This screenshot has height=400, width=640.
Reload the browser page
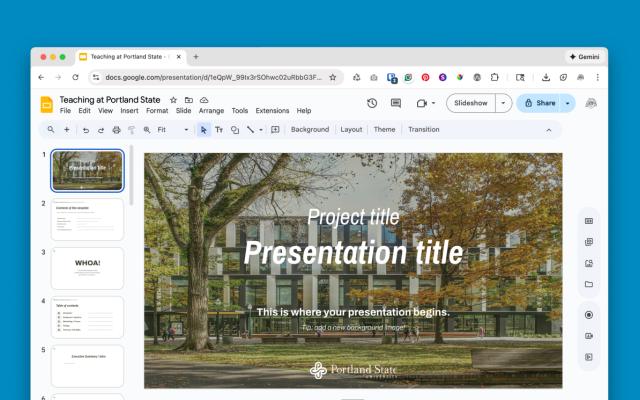pyautogui.click(x=75, y=77)
